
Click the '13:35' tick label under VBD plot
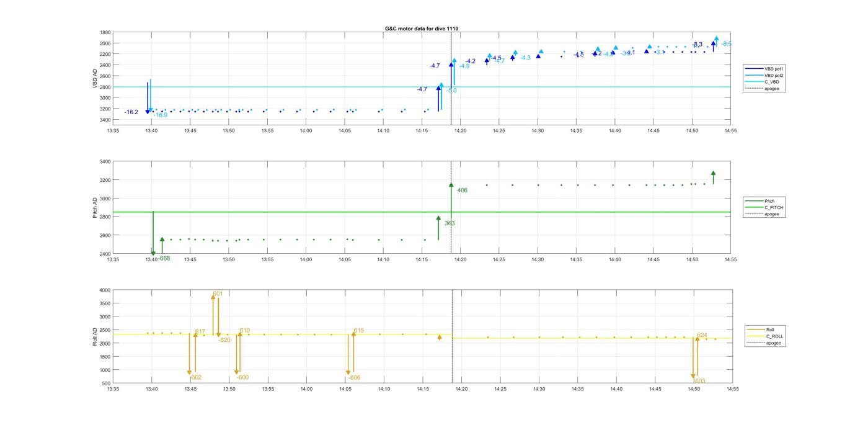[113, 130]
